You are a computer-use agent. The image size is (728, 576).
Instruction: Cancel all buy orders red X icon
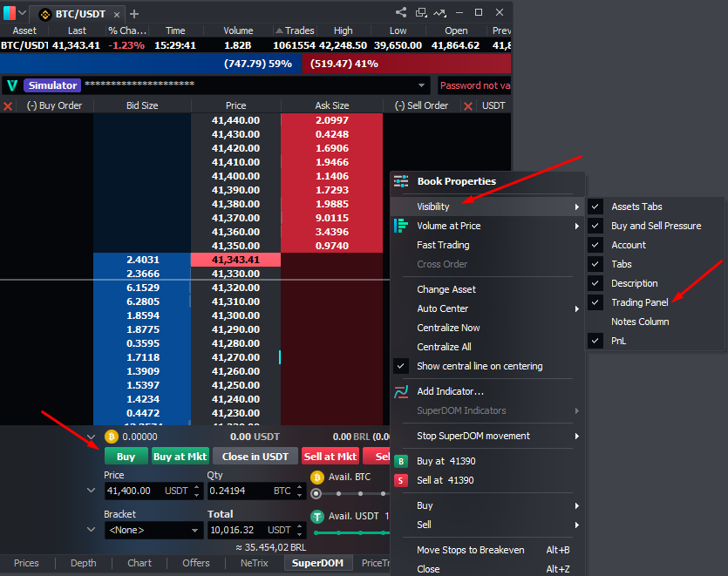click(x=8, y=106)
